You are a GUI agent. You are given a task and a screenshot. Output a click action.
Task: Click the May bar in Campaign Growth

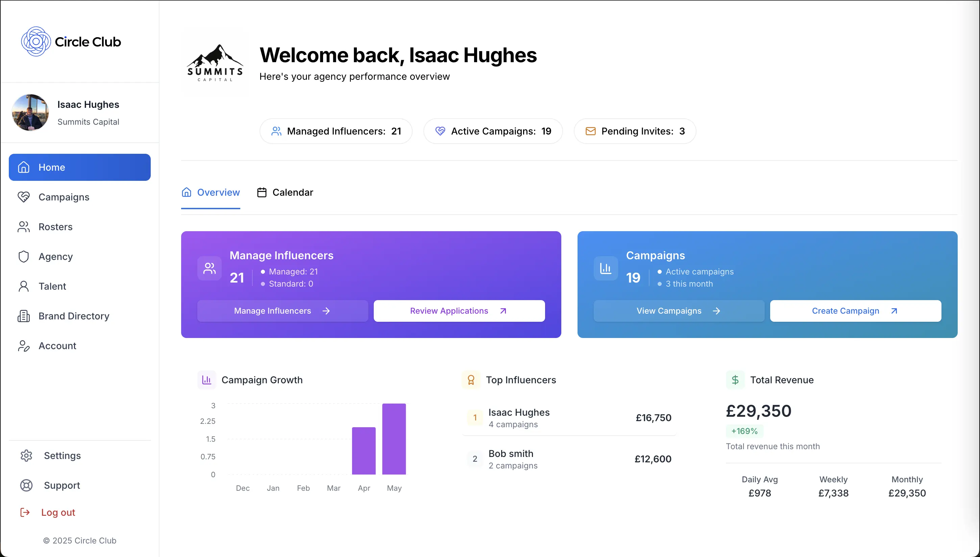pyautogui.click(x=394, y=439)
